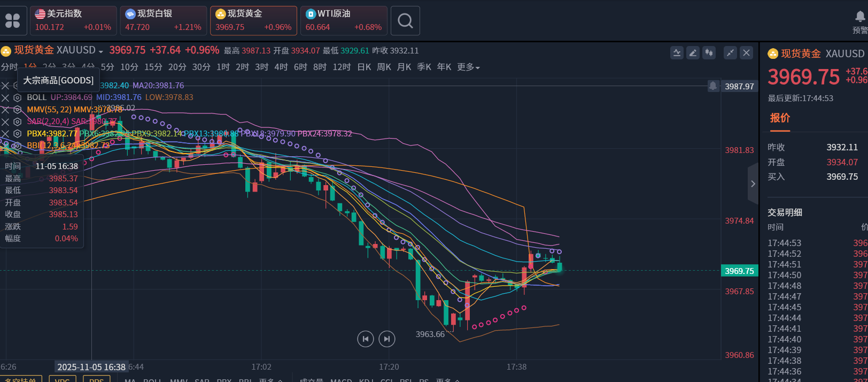This screenshot has height=382, width=868.
Task: Select the drawing pencil tool
Action: 693,52
